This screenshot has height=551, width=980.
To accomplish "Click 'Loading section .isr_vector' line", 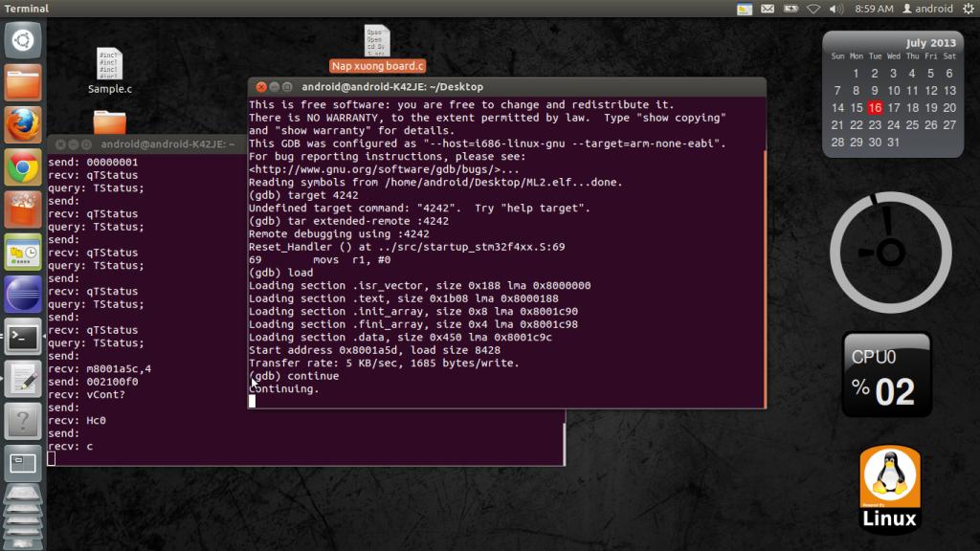I will pyautogui.click(x=419, y=285).
